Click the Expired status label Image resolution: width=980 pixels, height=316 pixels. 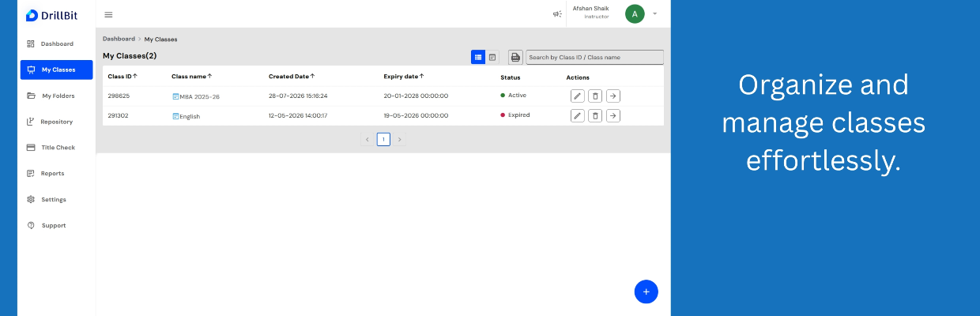[x=515, y=115]
